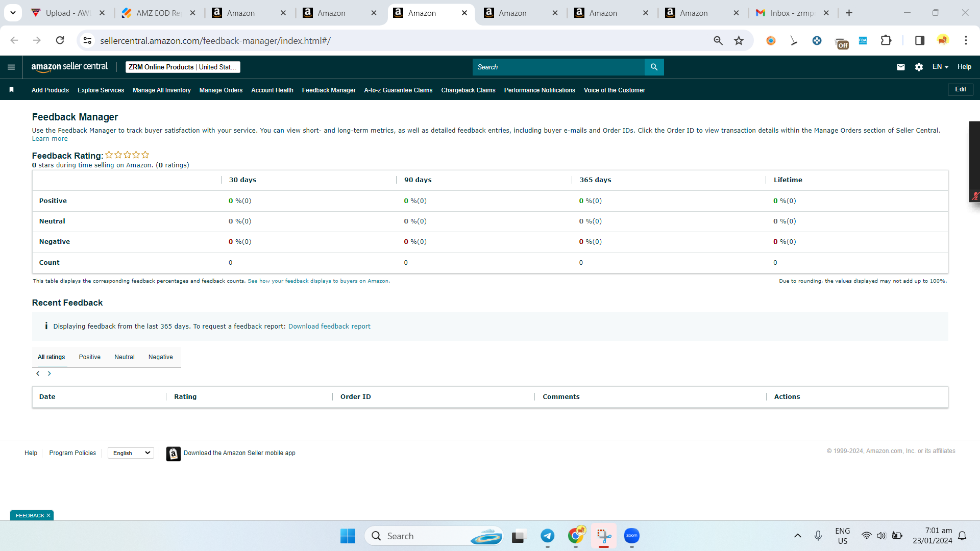The height and width of the screenshot is (551, 980).
Task: Switch to the Inbox Gmail browser tab
Action: (792, 13)
